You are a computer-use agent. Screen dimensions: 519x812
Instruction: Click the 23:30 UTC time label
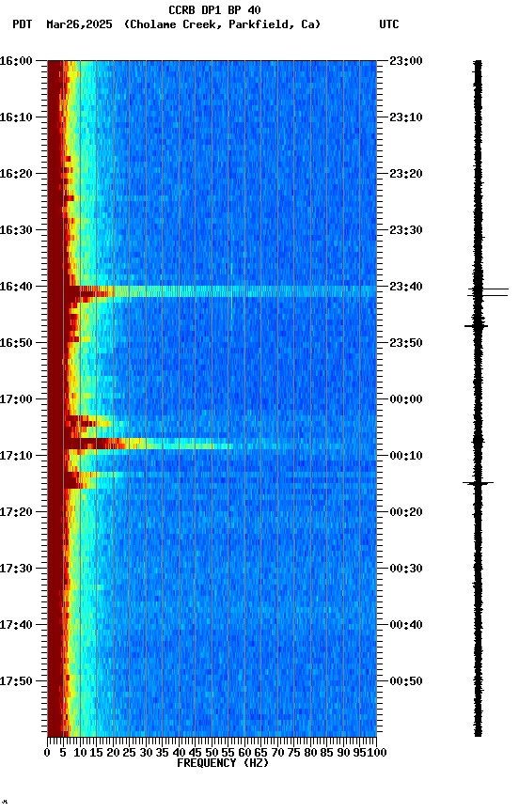[x=406, y=230]
